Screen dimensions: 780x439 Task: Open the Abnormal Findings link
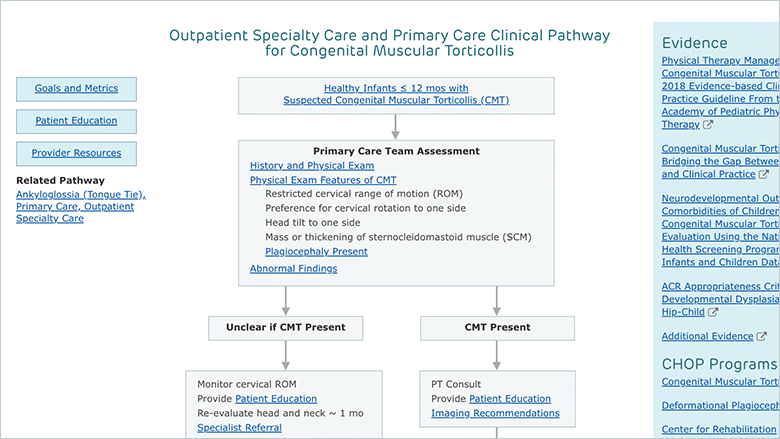pyautogui.click(x=293, y=268)
